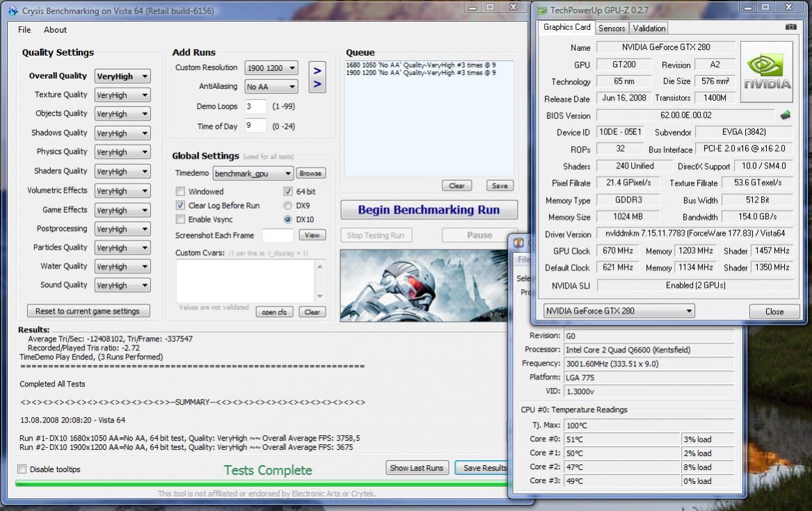The image size is (812, 511).
Task: Open the Objects Quality dropdown
Action: click(x=122, y=114)
